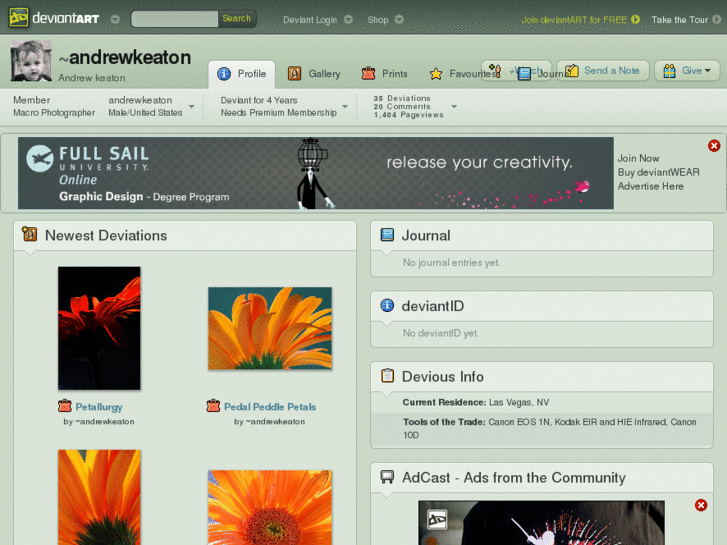
Task: Expand the Male/United States info arrow
Action: [191, 107]
